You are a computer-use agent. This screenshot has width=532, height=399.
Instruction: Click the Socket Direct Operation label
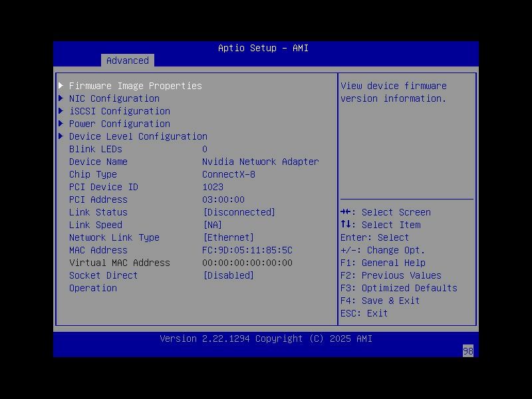pyautogui.click(x=103, y=281)
